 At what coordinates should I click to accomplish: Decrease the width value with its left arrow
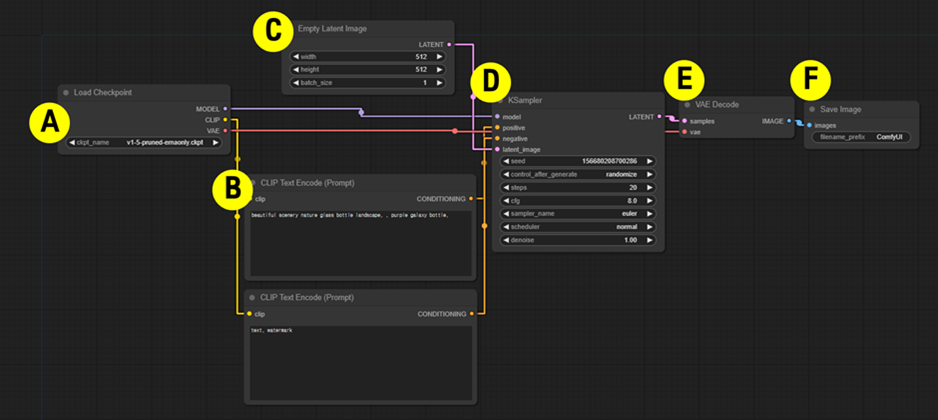[x=297, y=57]
